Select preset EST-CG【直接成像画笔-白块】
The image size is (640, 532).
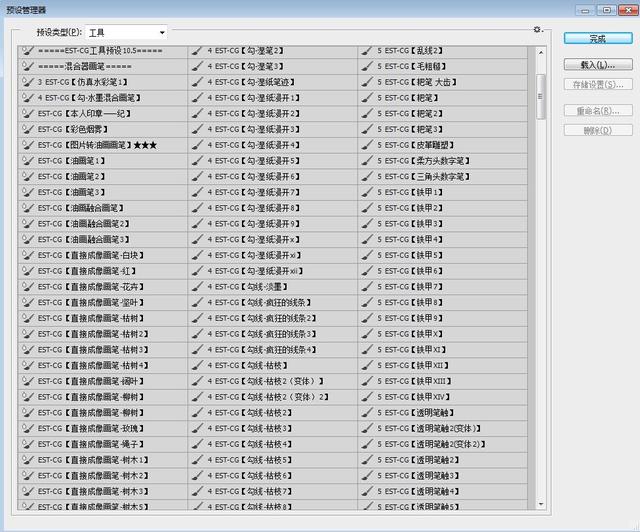[103, 255]
